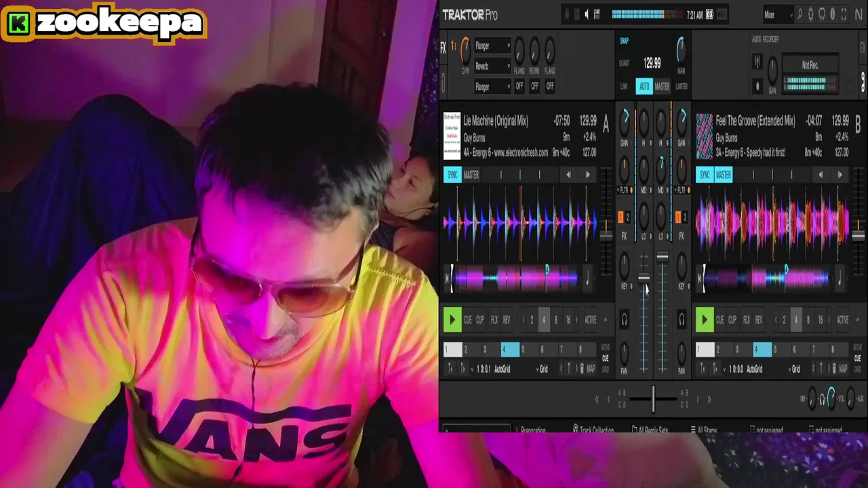Open the third effect slot Flanger dropdown

tap(492, 87)
